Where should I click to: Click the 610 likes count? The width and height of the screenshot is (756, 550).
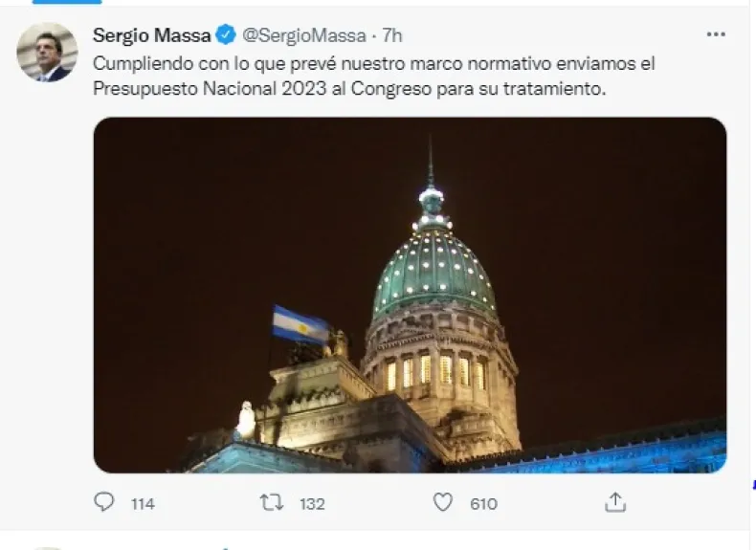[483, 504]
